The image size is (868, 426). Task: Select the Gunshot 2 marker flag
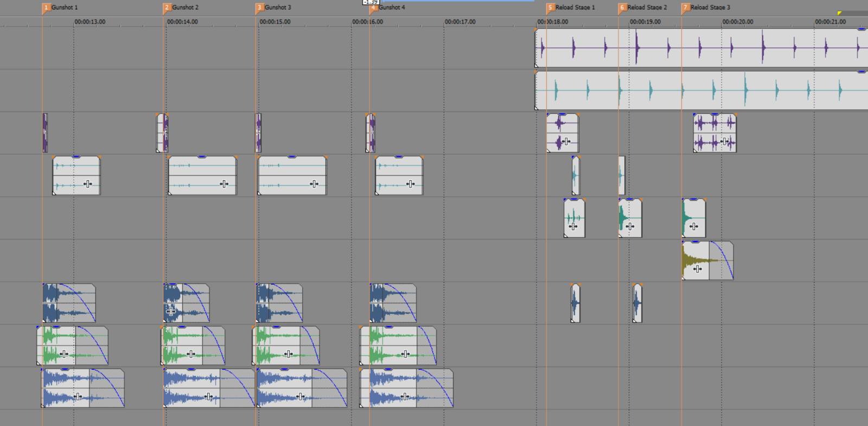[167, 8]
